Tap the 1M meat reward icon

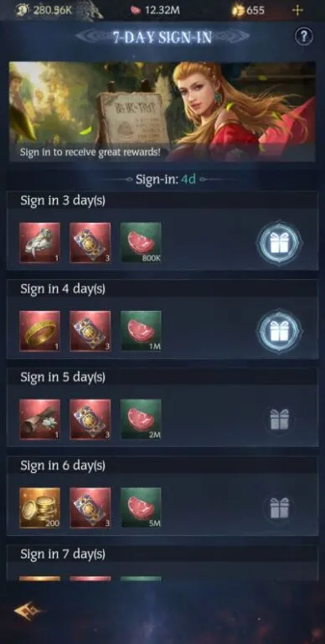[141, 331]
